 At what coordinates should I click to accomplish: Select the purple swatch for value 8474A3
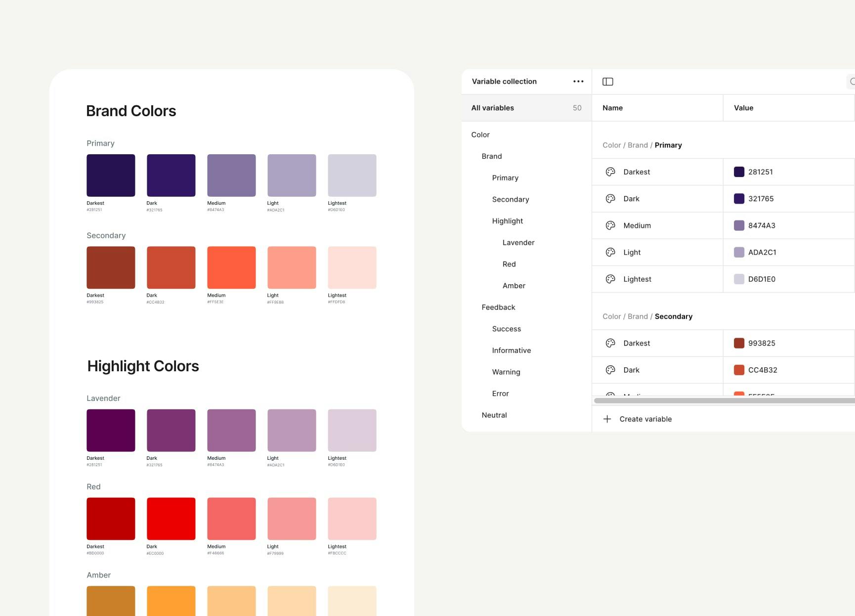point(739,225)
